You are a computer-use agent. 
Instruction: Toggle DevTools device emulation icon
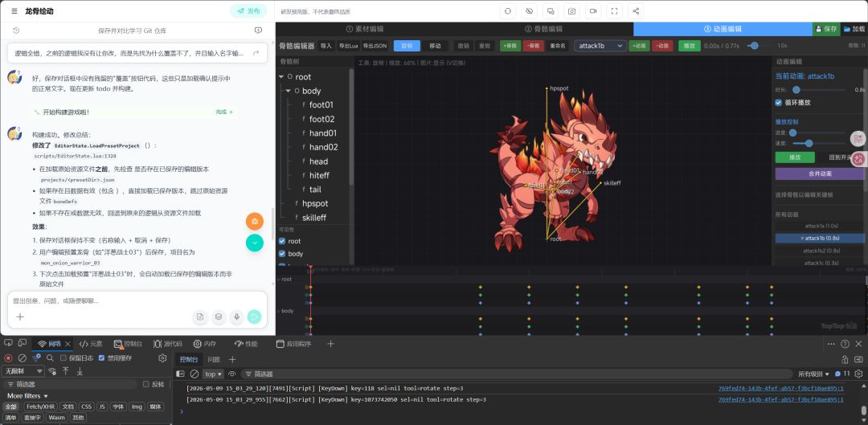pyautogui.click(x=23, y=344)
